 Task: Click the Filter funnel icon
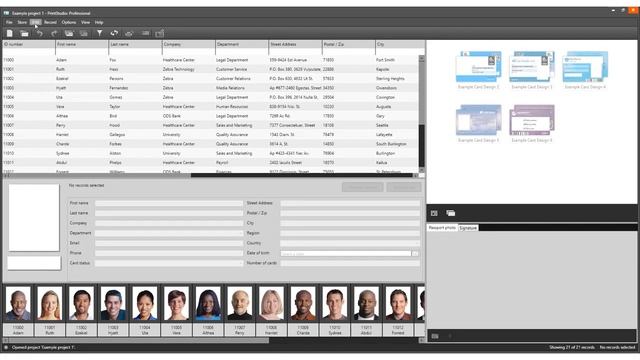(x=99, y=33)
